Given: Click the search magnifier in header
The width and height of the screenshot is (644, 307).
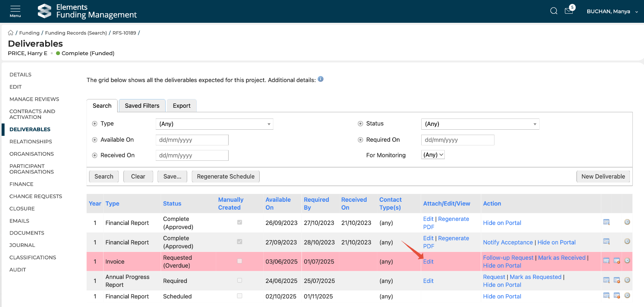Looking at the screenshot, I should (554, 11).
